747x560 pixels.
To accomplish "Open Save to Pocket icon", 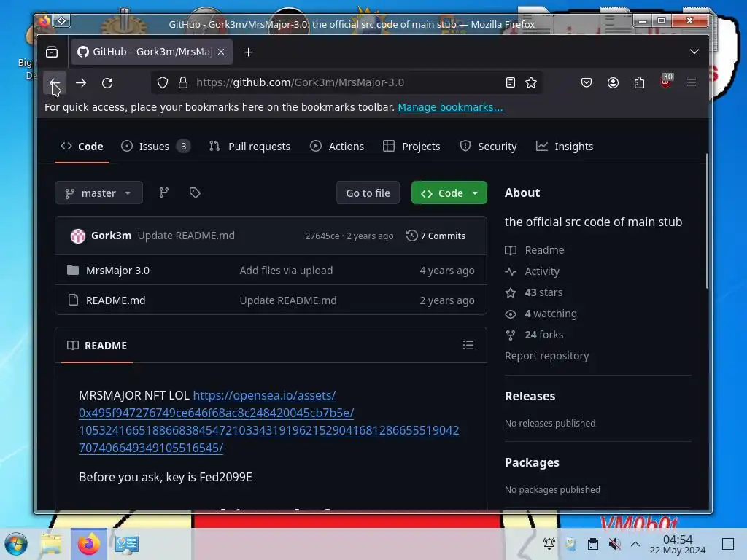I will 587,82.
